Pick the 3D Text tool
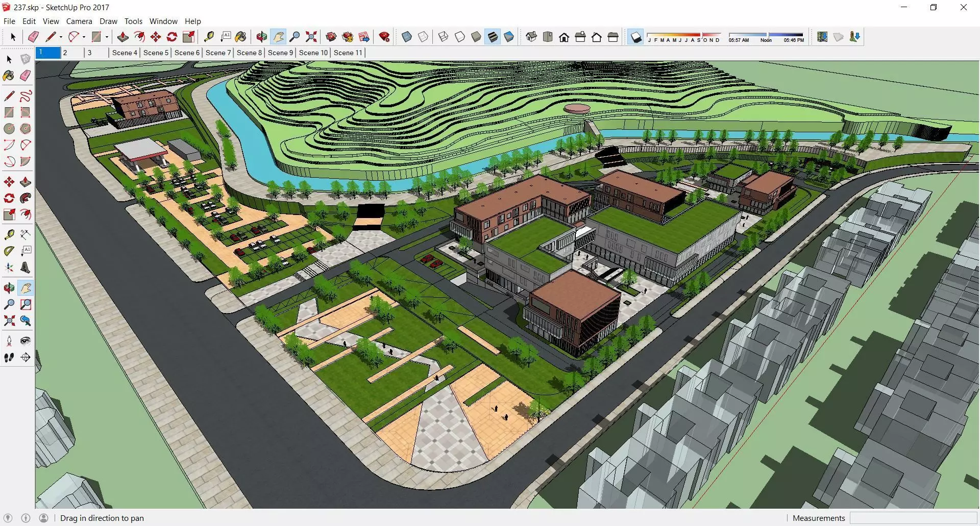980x526 pixels. coord(26,268)
